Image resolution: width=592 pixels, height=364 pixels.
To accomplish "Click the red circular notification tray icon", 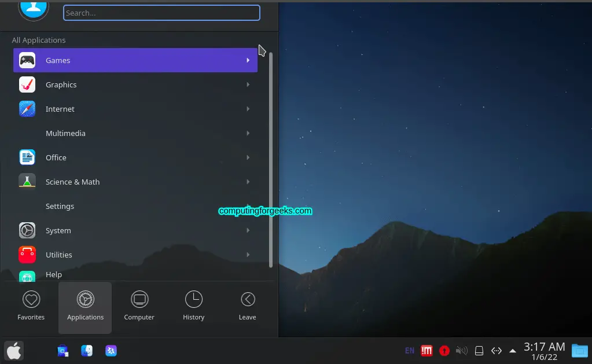I will (x=444, y=351).
